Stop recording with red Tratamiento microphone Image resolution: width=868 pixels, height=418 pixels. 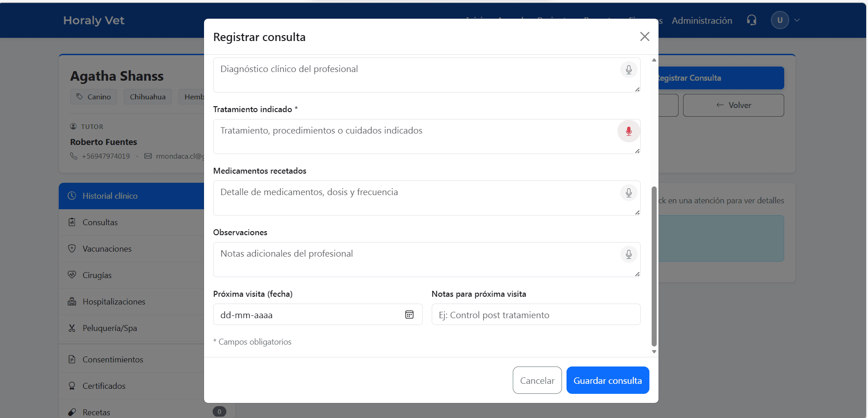coord(628,131)
